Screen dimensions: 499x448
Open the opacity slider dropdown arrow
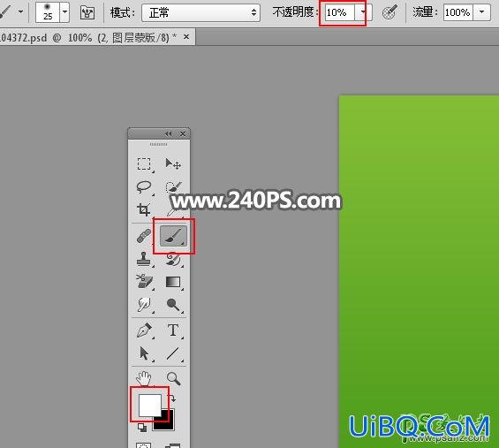[363, 12]
